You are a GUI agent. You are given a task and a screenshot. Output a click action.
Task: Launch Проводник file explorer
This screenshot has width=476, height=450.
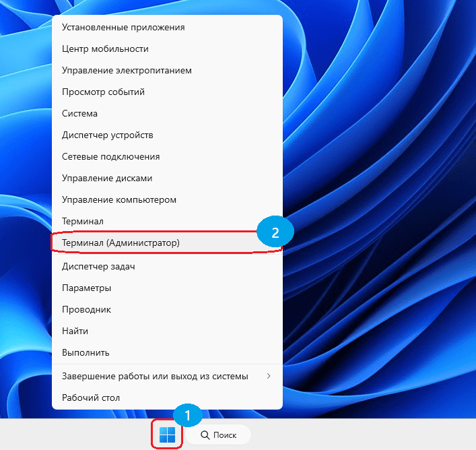click(86, 310)
